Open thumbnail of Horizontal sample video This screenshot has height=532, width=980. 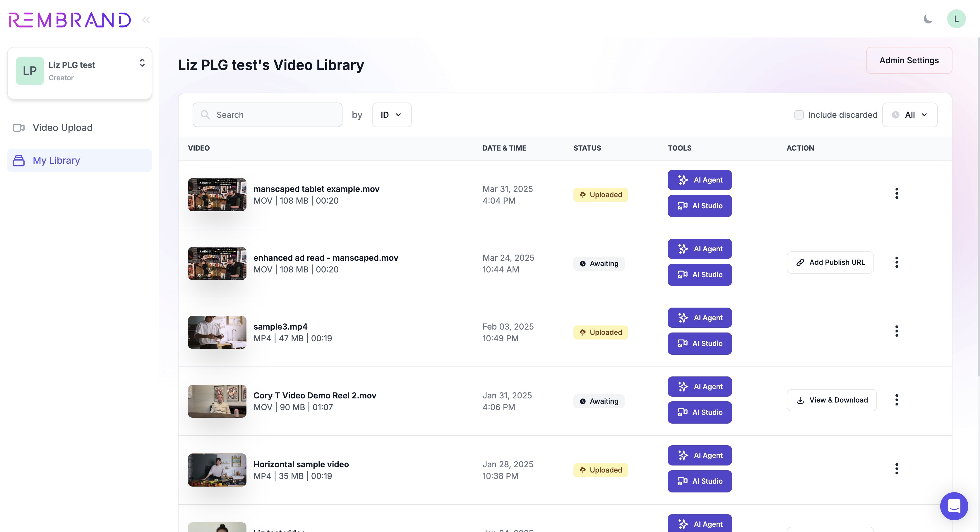click(217, 470)
